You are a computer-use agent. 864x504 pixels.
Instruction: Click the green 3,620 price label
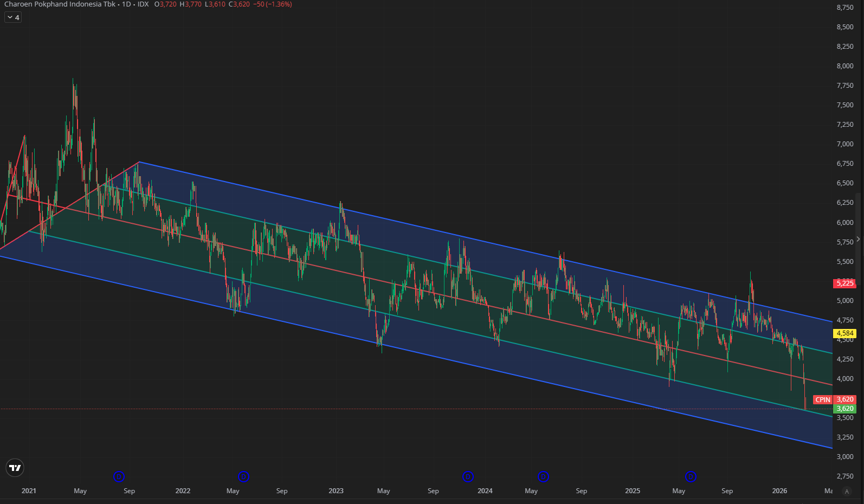pos(845,409)
